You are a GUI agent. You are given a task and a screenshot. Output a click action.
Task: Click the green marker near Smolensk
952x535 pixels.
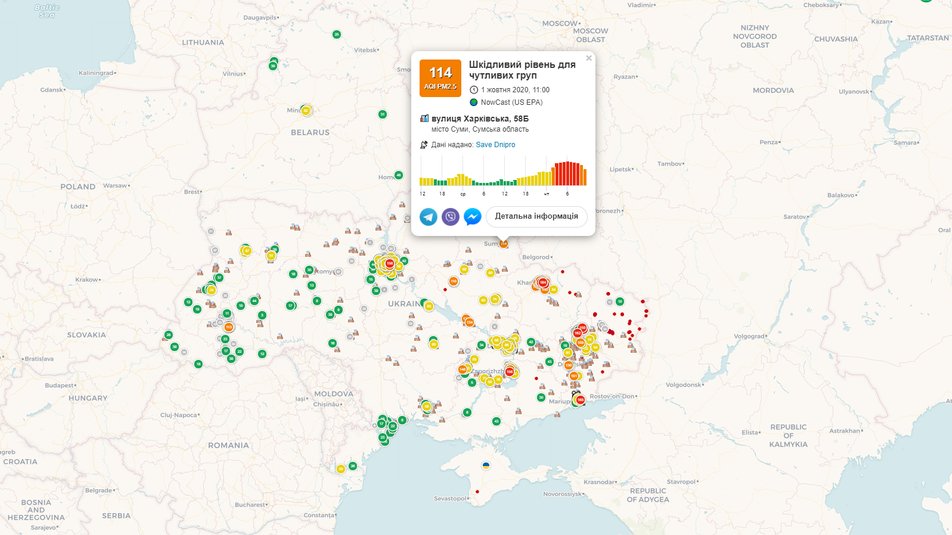382,114
